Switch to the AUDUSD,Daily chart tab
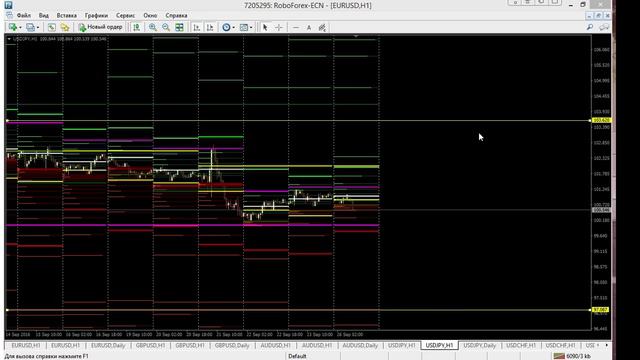Screen dimensions: 640x360 pyautogui.click(x=360, y=345)
